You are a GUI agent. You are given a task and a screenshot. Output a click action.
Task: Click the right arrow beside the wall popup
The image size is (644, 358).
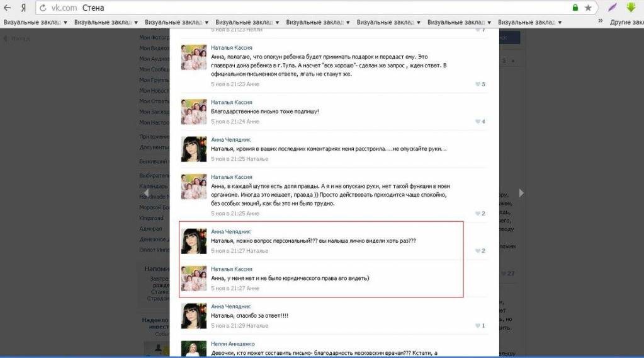[521, 193]
